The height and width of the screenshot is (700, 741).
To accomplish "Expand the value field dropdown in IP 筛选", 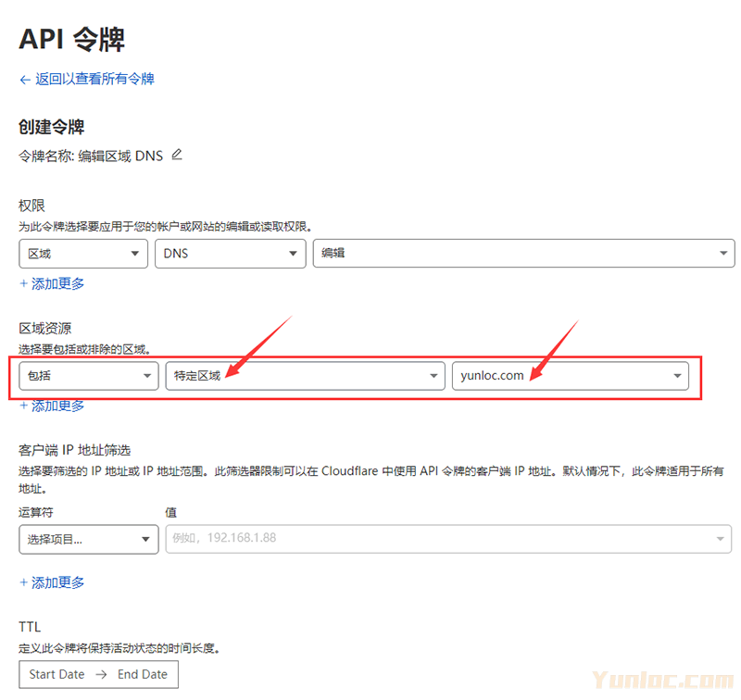I will [721, 538].
